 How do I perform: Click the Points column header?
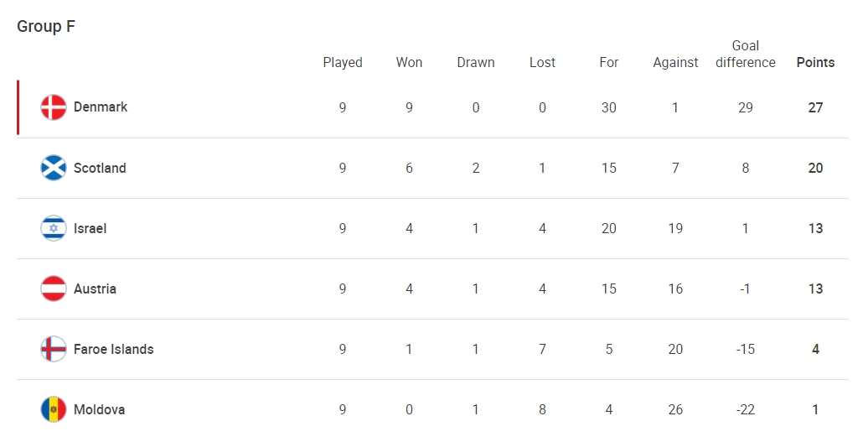[x=815, y=63]
